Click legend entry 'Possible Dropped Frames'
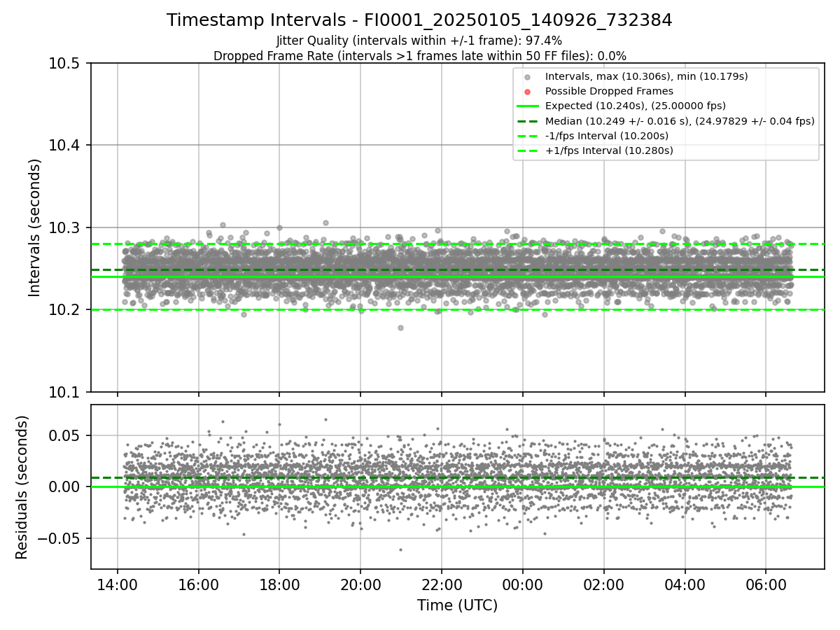The width and height of the screenshot is (840, 630). click(609, 91)
